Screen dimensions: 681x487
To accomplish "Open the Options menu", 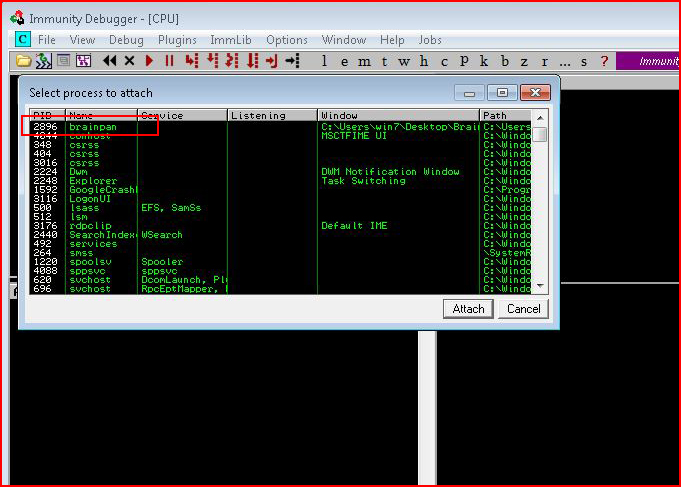I will tap(287, 40).
